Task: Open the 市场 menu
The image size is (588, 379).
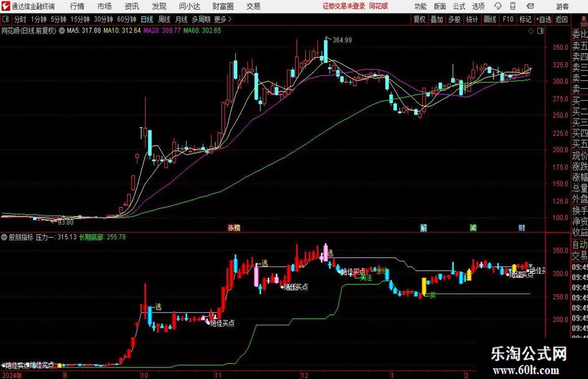Action: [x=105, y=6]
